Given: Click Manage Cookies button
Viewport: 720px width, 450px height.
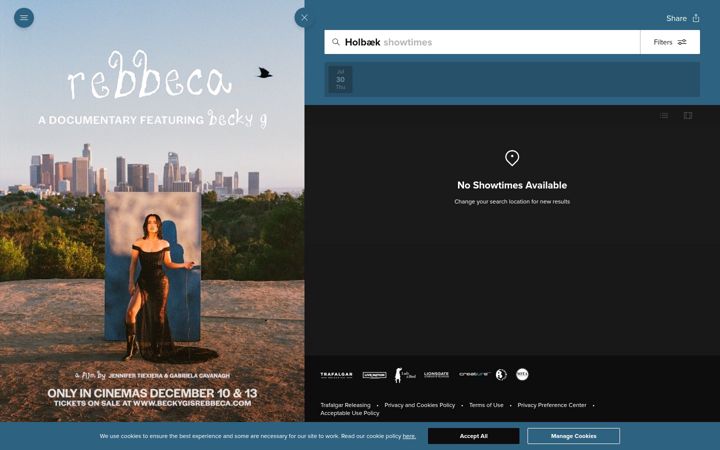Looking at the screenshot, I should point(574,436).
